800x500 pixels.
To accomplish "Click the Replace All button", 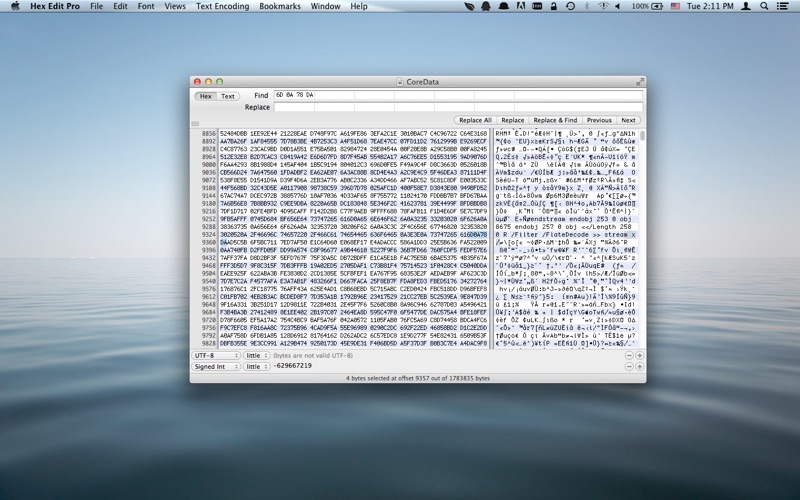I will 475,120.
